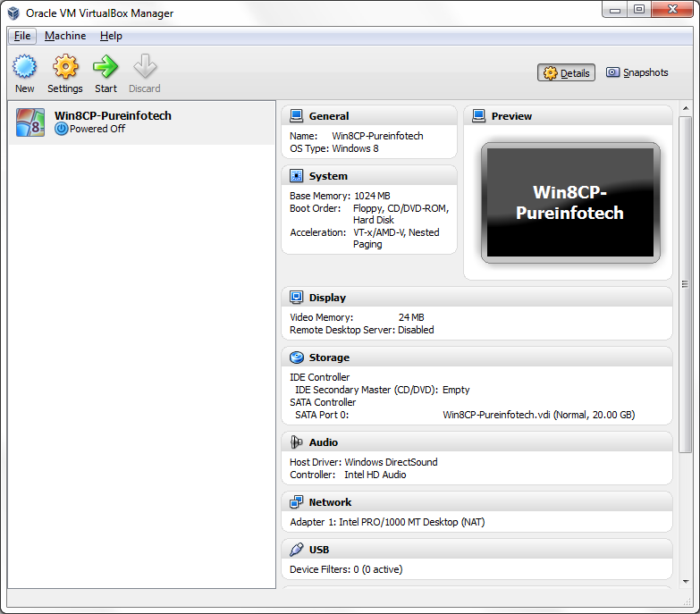
Task: Click 'IDE Secondary Master (CD/DVD): Empty'
Action: coord(382,390)
